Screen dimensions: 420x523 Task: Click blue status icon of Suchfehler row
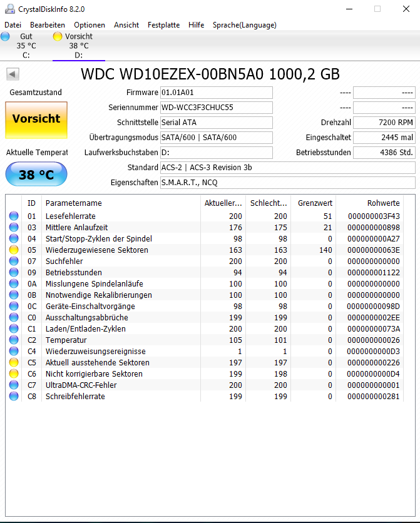[14, 261]
